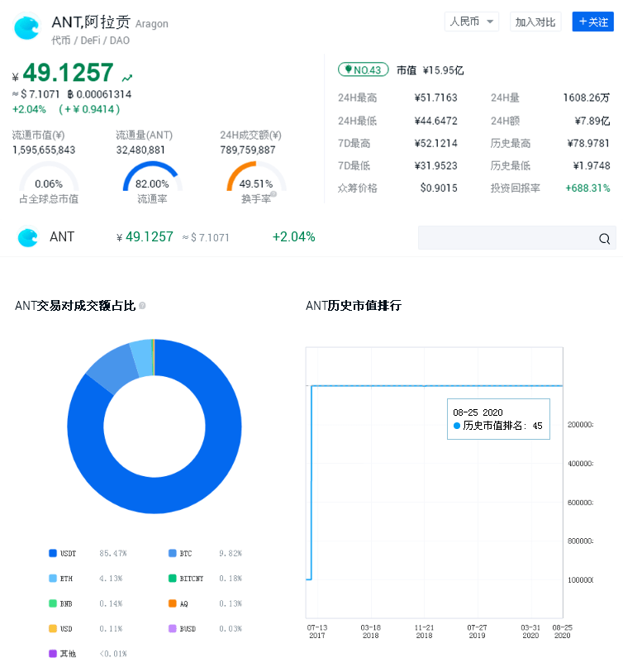The height and width of the screenshot is (672, 623).
Task: Click the magnifier search icon
Action: 604,239
